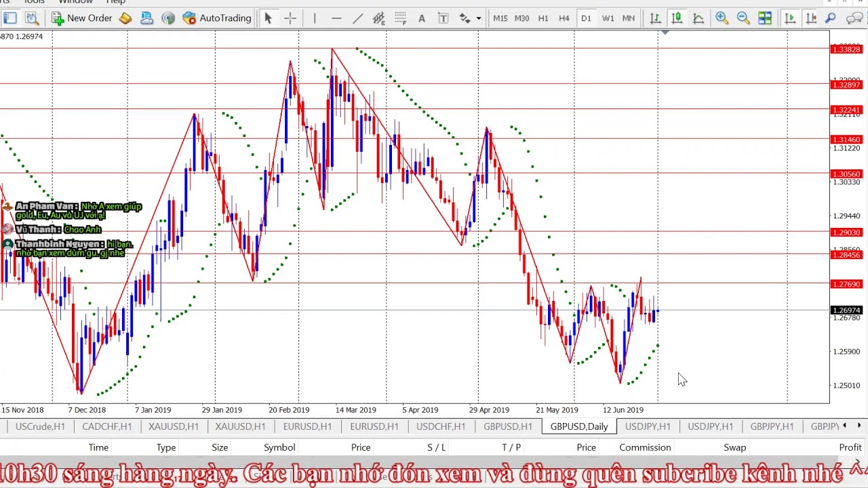
Task: Switch to USDCHF,H1 chart tab
Action: coord(441,426)
